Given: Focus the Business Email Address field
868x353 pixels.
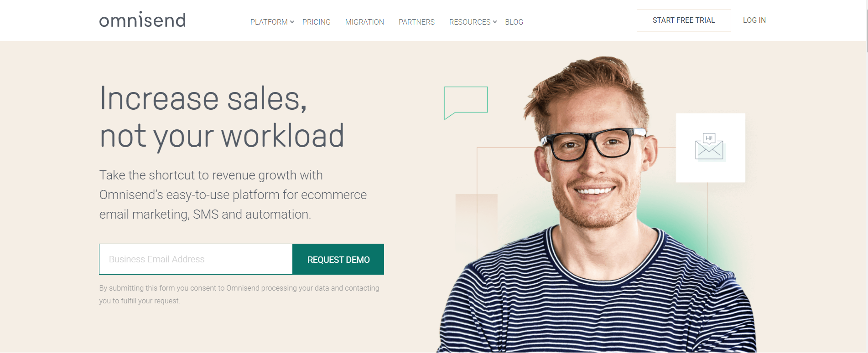Looking at the screenshot, I should pyautogui.click(x=196, y=259).
